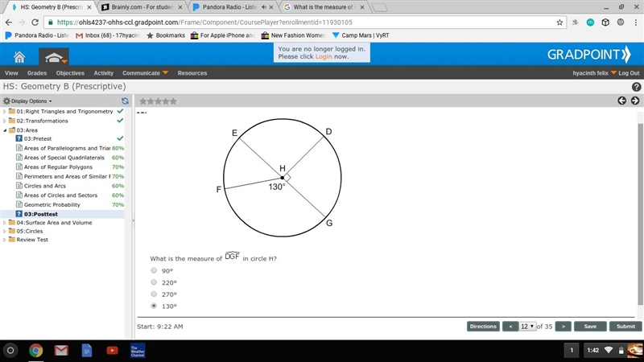Expand the 02:Transformations folder
The width and height of the screenshot is (644, 362).
click(x=5, y=121)
